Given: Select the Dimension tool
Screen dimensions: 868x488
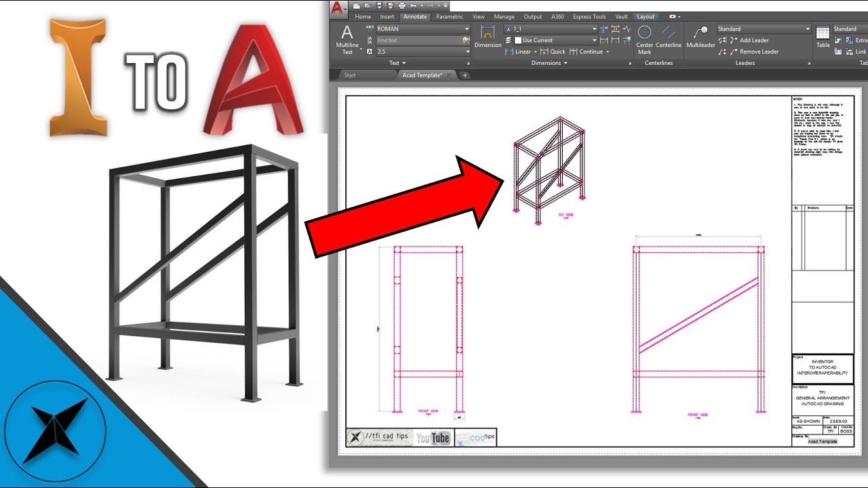Looking at the screenshot, I should point(488,36).
